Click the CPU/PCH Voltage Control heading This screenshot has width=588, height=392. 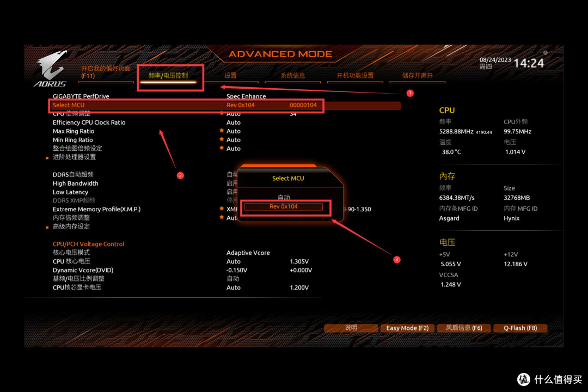pos(89,244)
